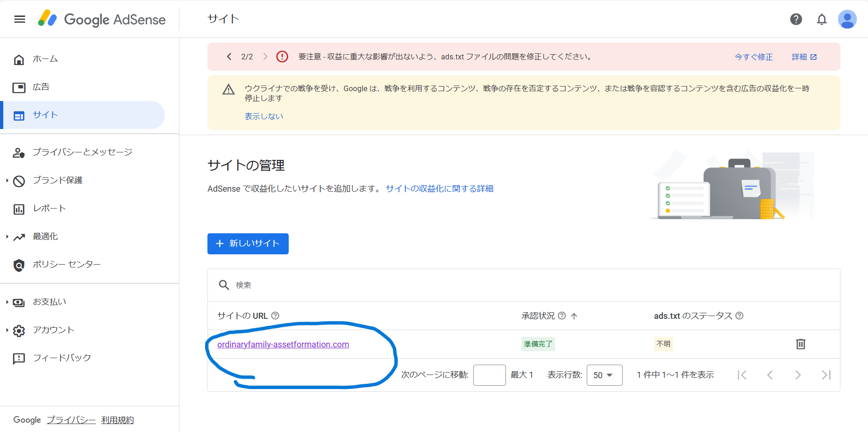Expand the ブランド保護 sidebar section
Screen dimensions: 868x432
click(58, 180)
